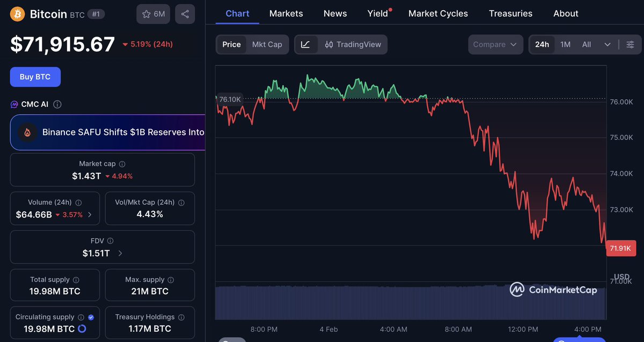The height and width of the screenshot is (342, 644).
Task: Click the Bitcoin logo icon
Action: coord(18,14)
